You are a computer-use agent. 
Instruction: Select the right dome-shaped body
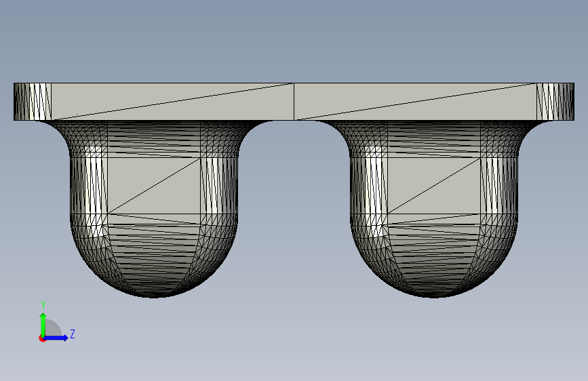(433, 209)
